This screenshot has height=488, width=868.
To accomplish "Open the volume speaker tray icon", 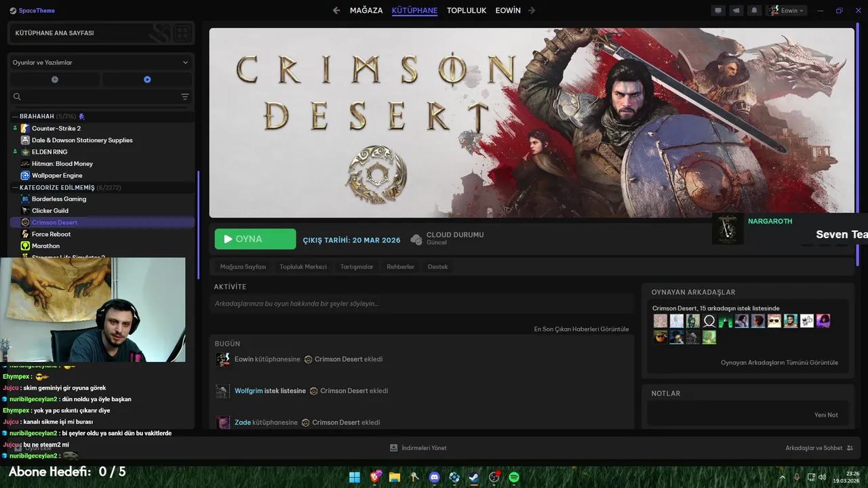I will [x=823, y=477].
